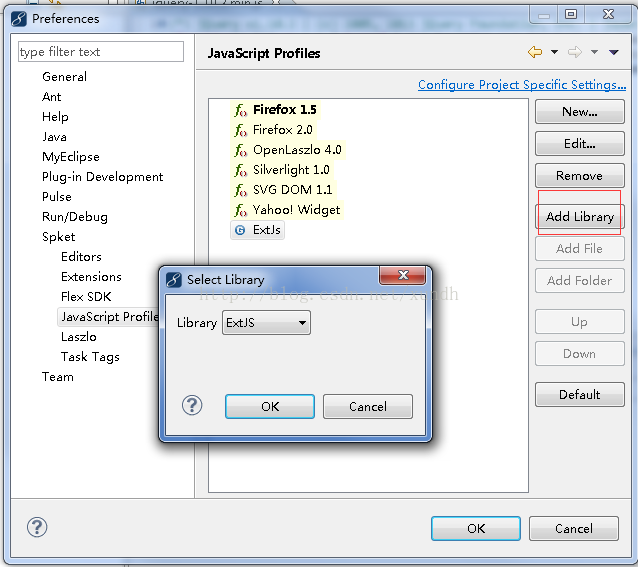Image resolution: width=638 pixels, height=567 pixels.
Task: Click the Firefox 2.0 profile icon
Action: 240,130
